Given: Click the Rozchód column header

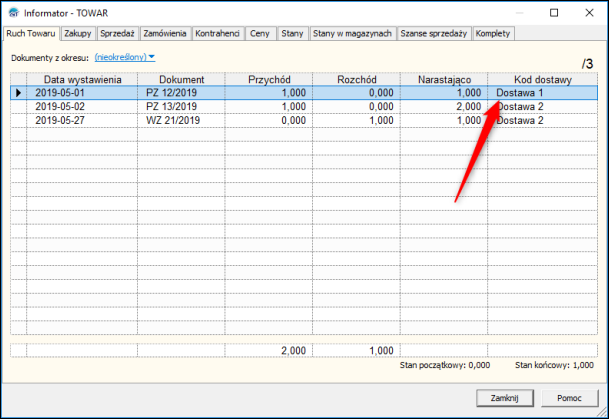Looking at the screenshot, I should coord(357,80).
